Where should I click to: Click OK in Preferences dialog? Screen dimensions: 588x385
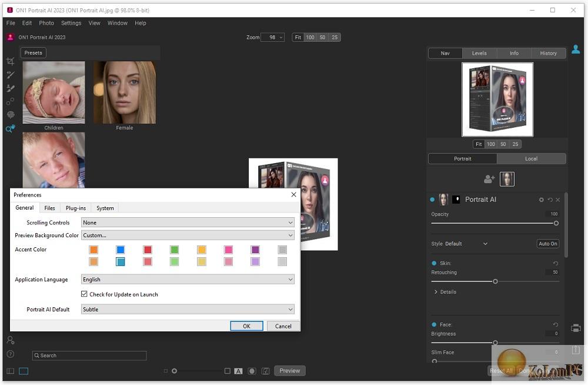[246, 326]
